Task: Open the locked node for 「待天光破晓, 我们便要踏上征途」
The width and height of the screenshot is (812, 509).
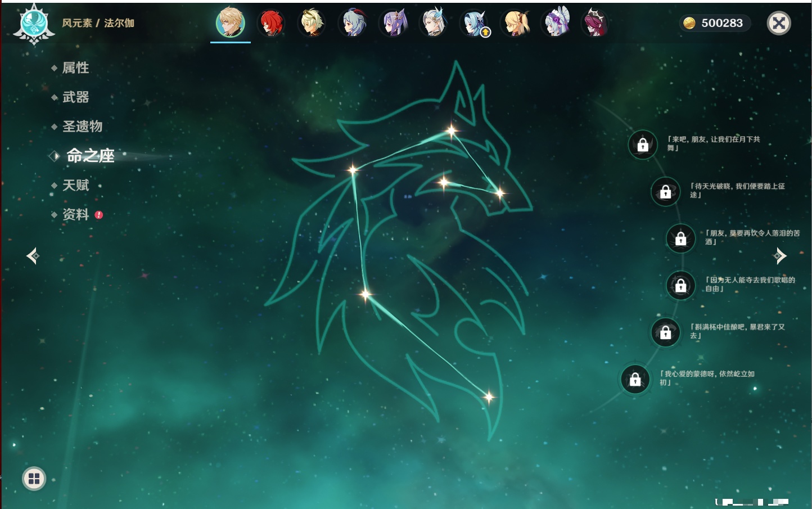Action: [665, 192]
